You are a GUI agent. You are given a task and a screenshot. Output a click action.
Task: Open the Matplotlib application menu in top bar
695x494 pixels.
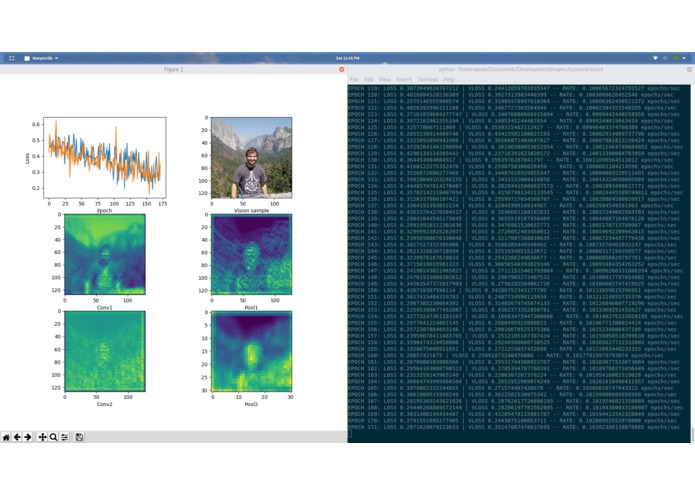tap(41, 58)
